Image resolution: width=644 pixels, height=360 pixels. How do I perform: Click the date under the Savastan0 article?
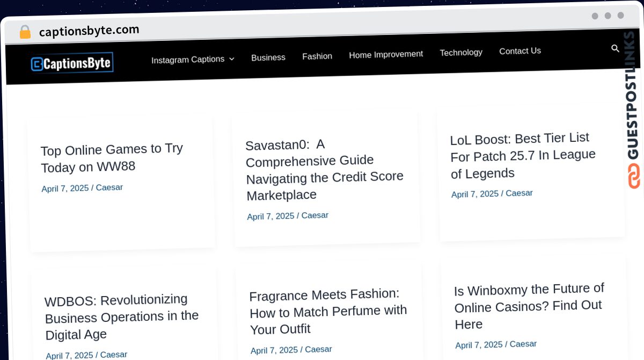[270, 217]
